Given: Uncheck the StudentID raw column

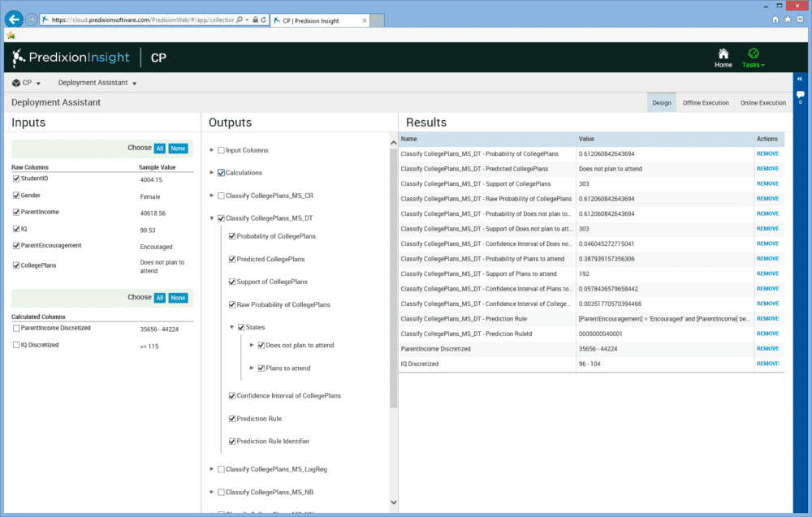Looking at the screenshot, I should tap(16, 179).
